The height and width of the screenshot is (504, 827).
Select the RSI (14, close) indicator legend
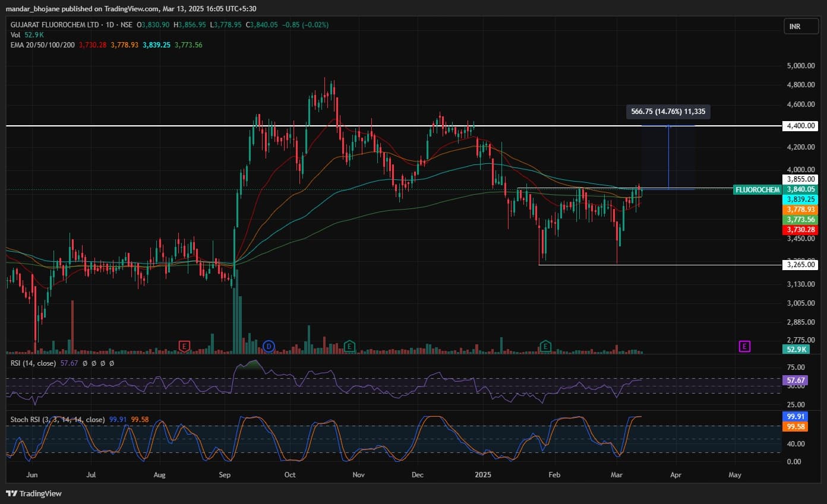pos(34,363)
